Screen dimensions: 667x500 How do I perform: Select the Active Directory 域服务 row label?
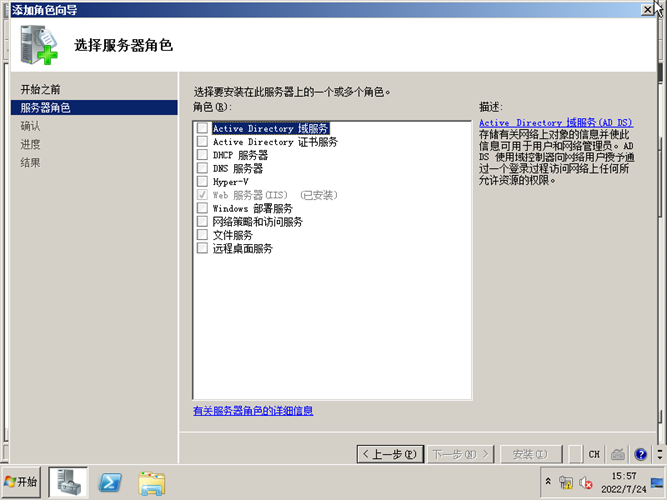pyautogui.click(x=271, y=128)
